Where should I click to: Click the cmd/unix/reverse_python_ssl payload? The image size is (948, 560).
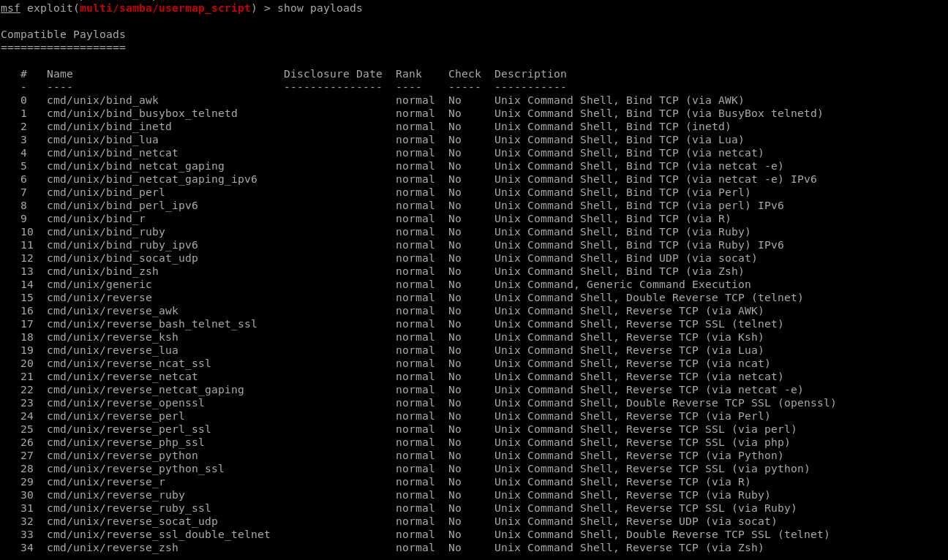pos(135,469)
